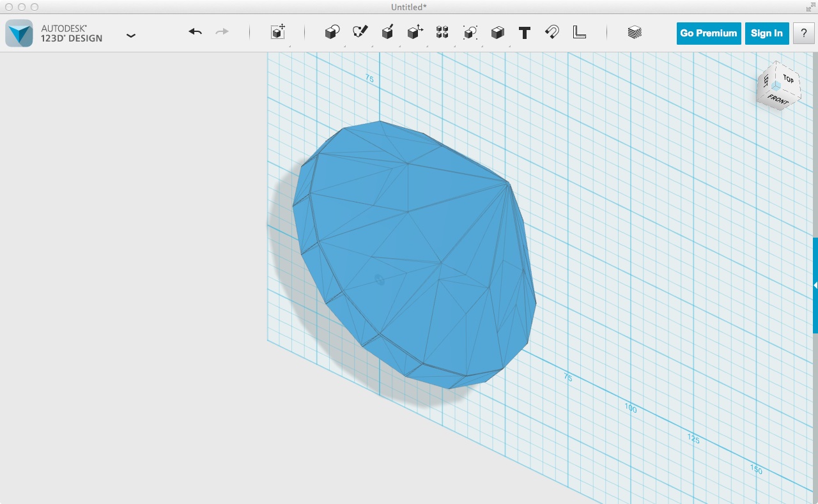Open the Material tool
This screenshot has height=504, width=818.
pos(635,33)
